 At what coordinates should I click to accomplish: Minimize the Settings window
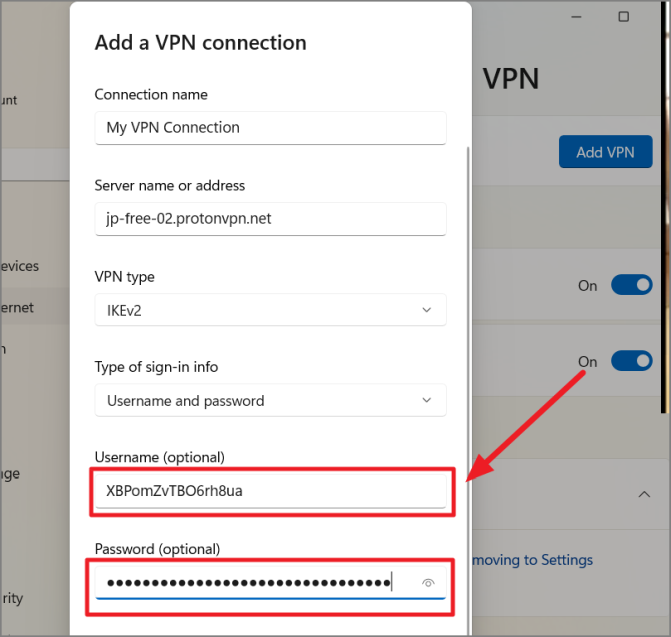(x=576, y=17)
